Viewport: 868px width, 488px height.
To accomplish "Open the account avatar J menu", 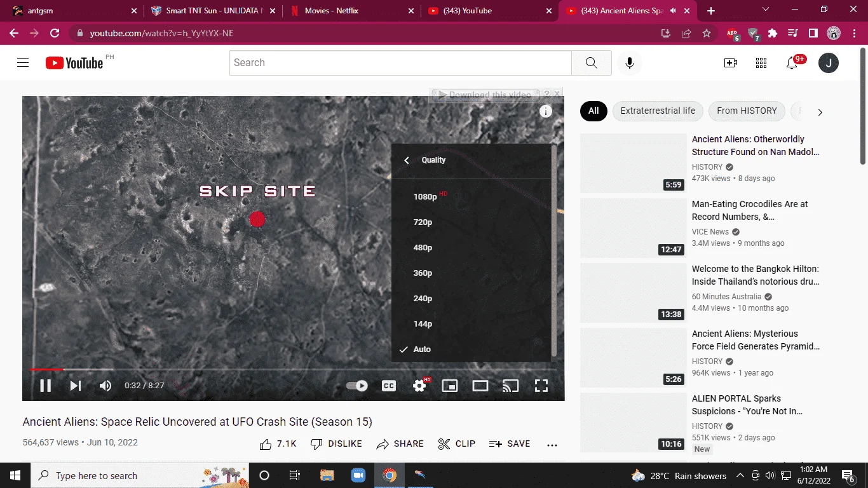I will click(x=829, y=63).
